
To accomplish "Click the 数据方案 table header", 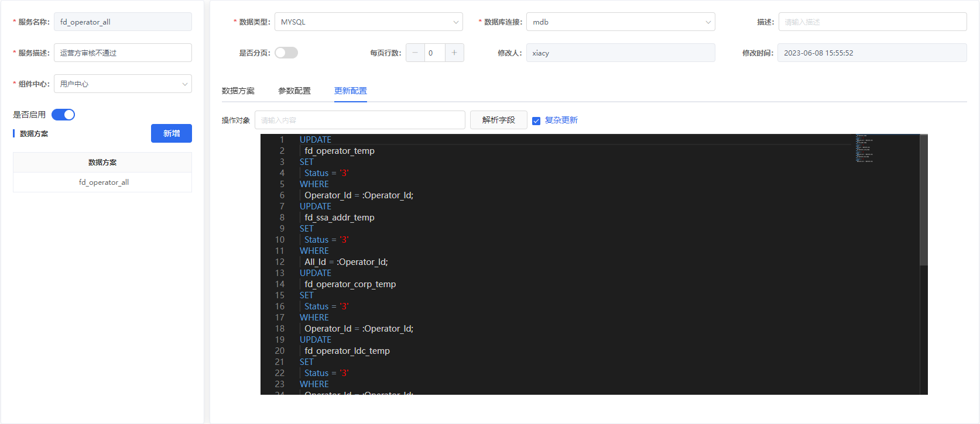I will (x=102, y=162).
